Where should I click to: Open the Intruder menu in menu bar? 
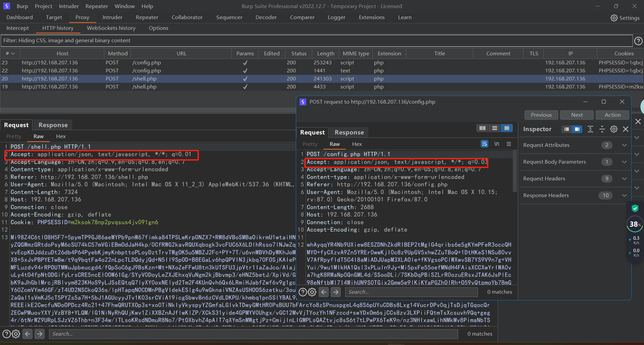coord(69,6)
